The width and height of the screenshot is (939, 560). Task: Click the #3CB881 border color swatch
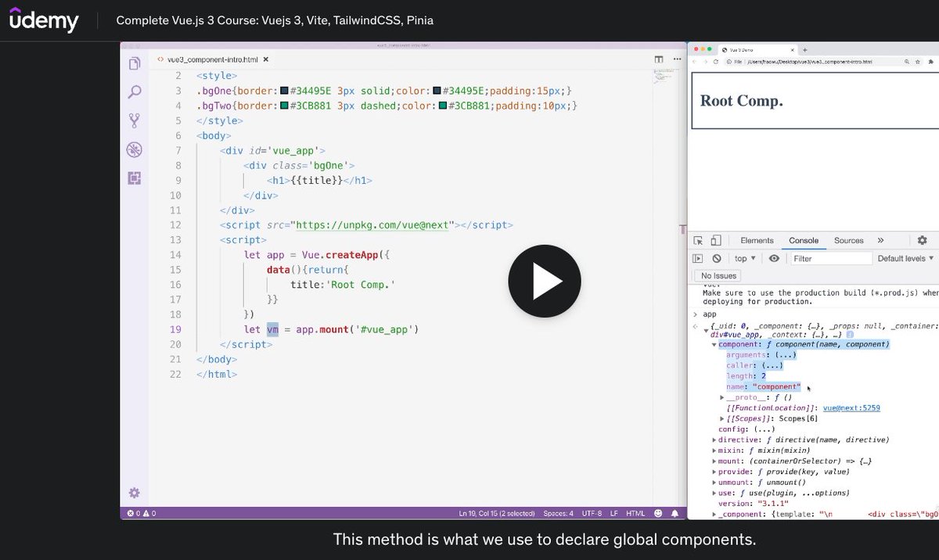(x=284, y=106)
